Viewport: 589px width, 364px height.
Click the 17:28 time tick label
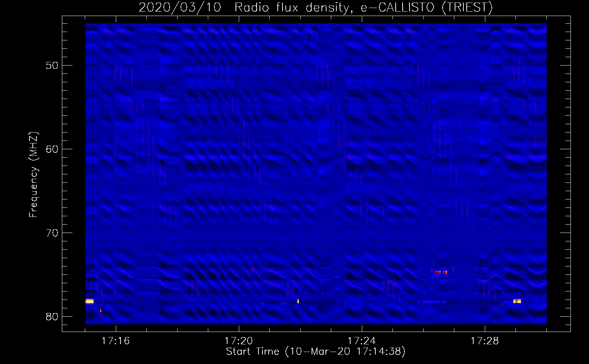(x=485, y=341)
